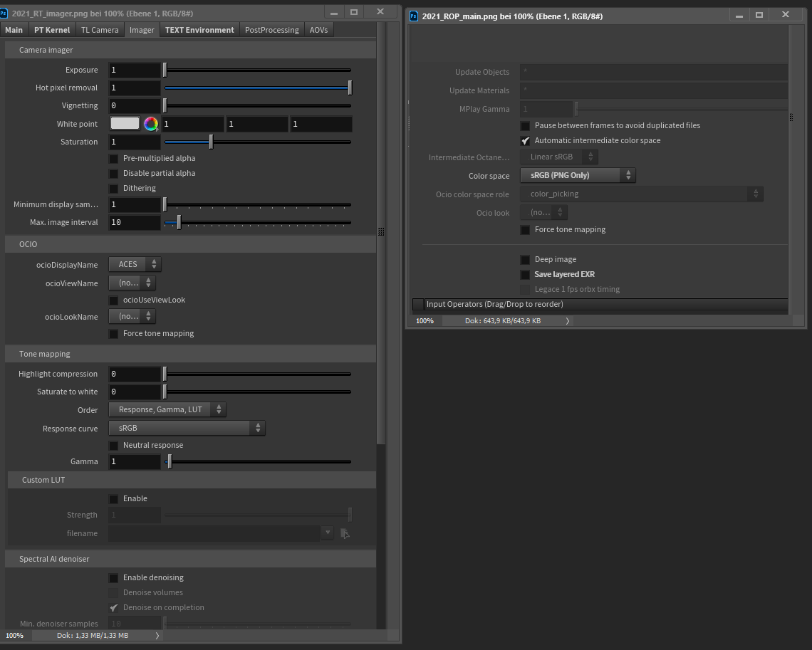The image size is (812, 650).
Task: Click the Hot pixel removal slider handle
Action: [x=350, y=88]
